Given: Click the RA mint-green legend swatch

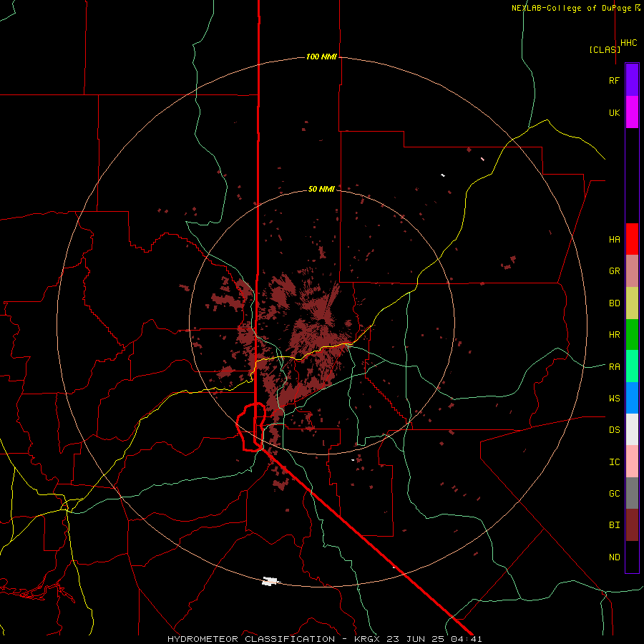Looking at the screenshot, I should click(632, 366).
